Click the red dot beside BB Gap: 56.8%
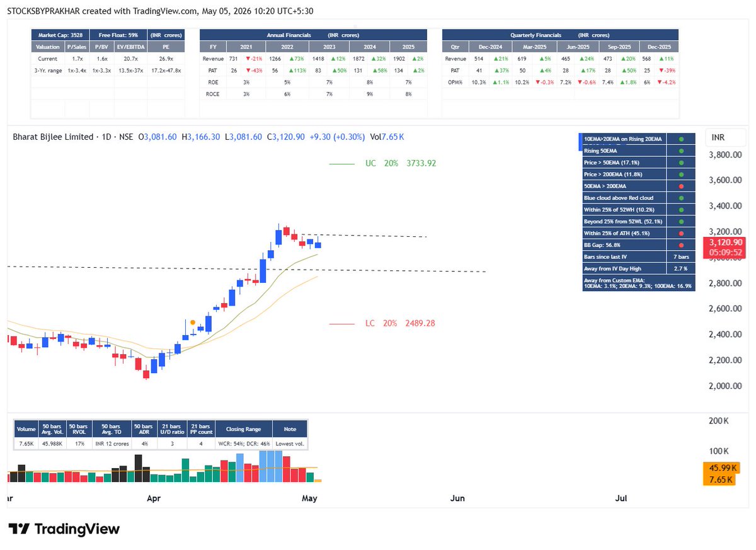Viewport: 756px width, 550px height. (680, 245)
